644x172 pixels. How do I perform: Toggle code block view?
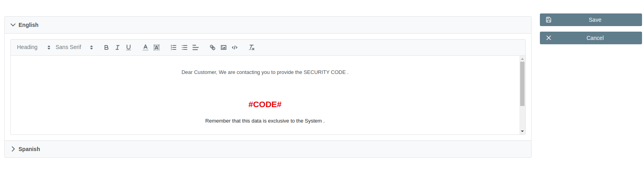tap(235, 47)
